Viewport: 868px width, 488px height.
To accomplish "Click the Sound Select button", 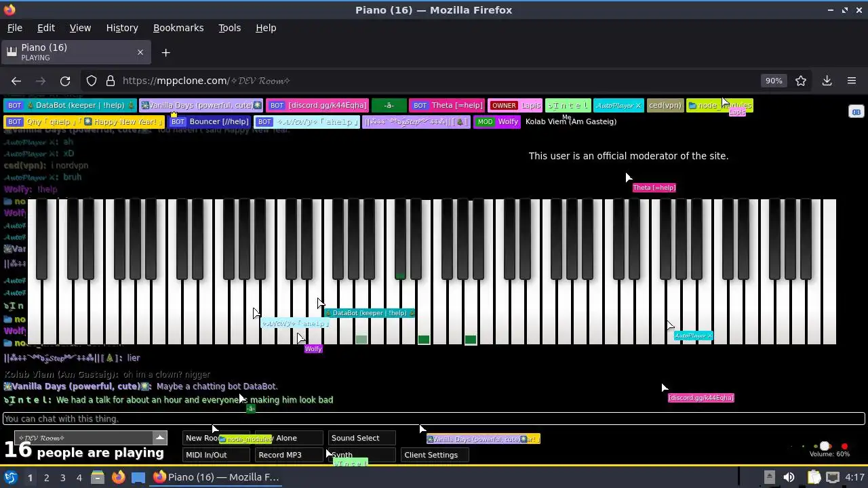I will tap(362, 438).
